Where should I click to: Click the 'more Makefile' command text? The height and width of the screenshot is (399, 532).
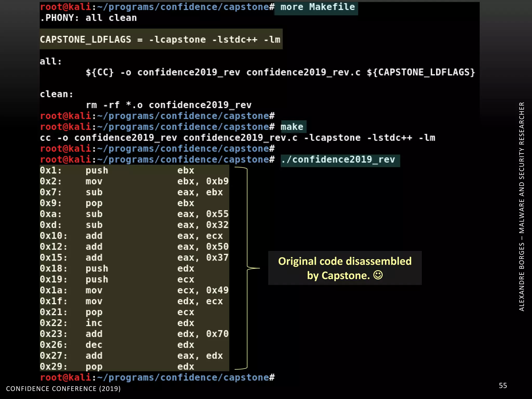point(317,7)
